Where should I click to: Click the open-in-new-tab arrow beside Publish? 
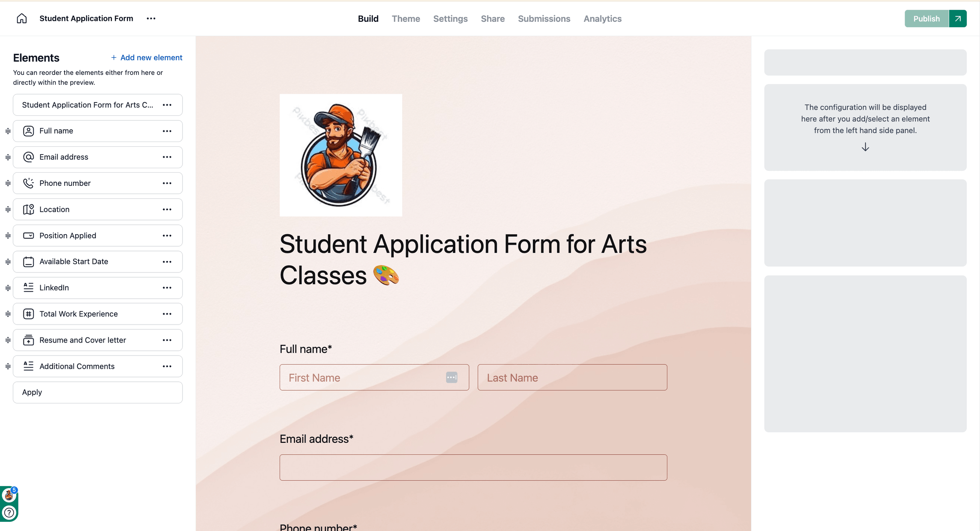[958, 18]
